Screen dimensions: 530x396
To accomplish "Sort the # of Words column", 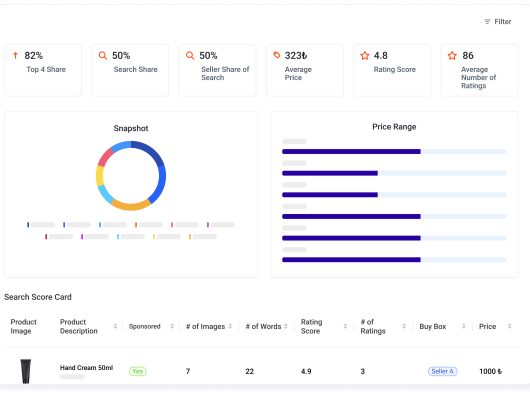I will click(286, 326).
